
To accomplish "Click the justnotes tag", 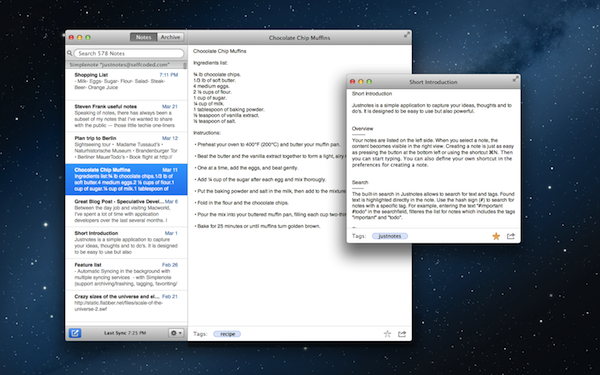I will pyautogui.click(x=390, y=236).
